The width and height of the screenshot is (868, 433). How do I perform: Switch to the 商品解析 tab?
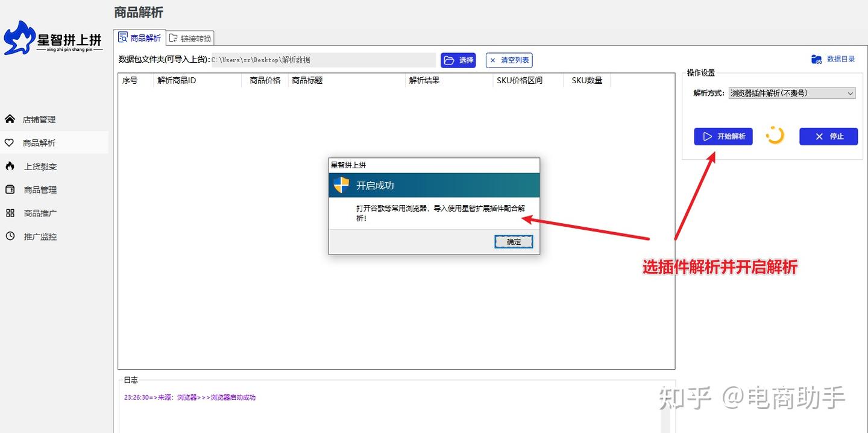[140, 37]
